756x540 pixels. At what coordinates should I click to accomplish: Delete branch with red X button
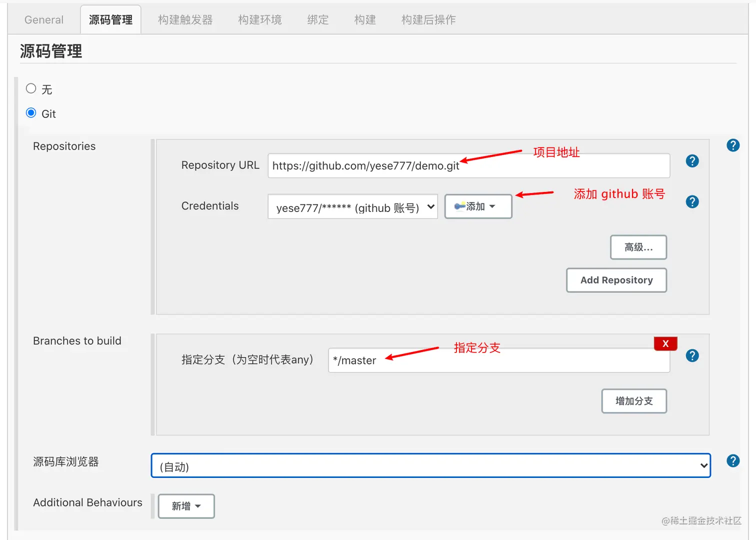click(665, 343)
